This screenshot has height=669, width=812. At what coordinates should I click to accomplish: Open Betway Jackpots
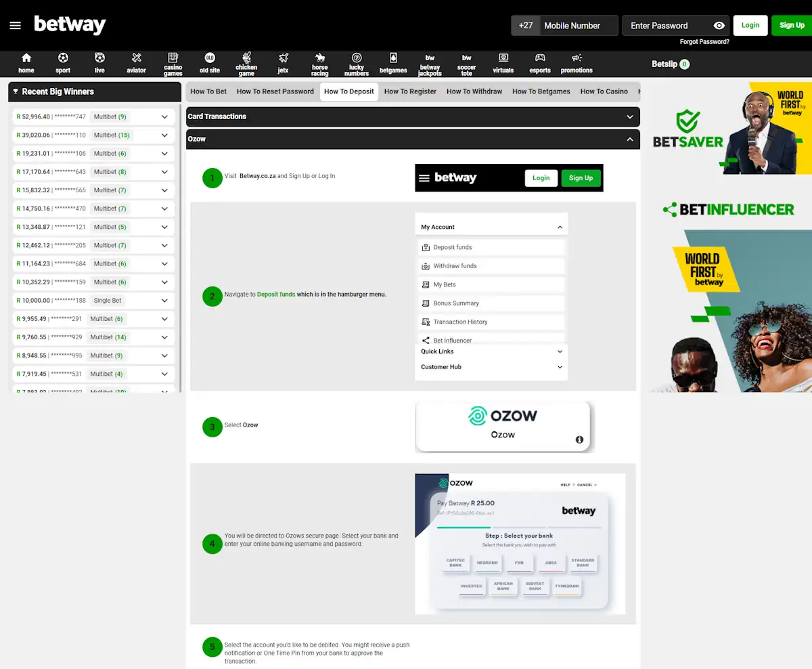(430, 64)
